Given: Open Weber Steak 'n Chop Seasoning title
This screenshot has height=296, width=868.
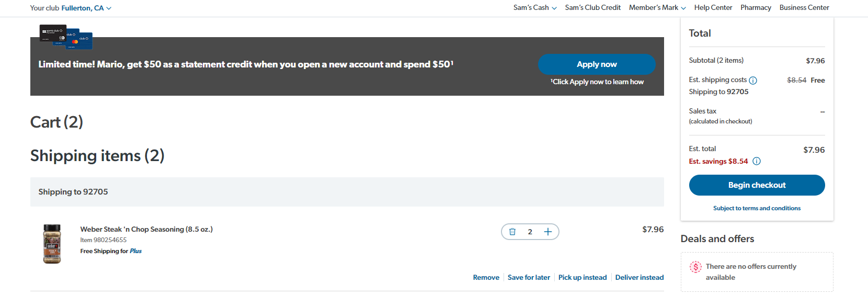Looking at the screenshot, I should [x=146, y=229].
